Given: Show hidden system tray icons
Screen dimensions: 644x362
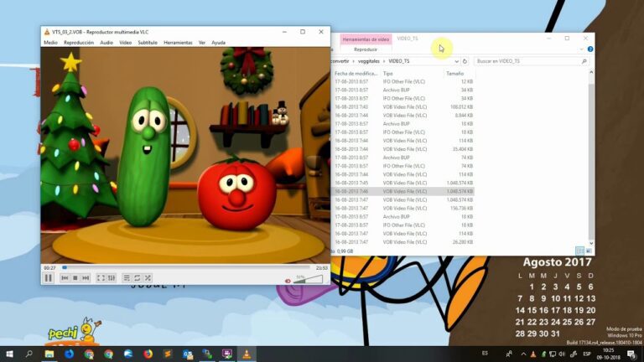Looking at the screenshot, I should click(523, 354).
